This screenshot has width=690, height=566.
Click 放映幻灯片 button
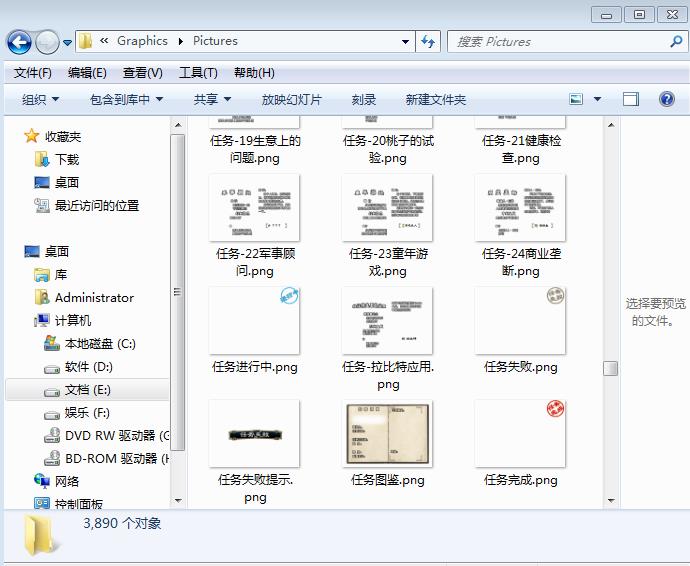[291, 99]
